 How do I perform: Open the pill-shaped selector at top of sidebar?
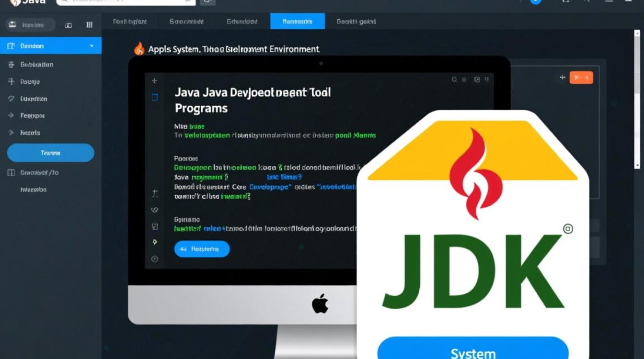[x=30, y=25]
